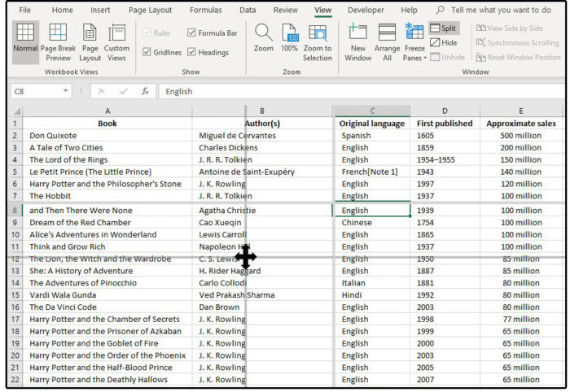Switch to Page Layout view
This screenshot has width=570, height=392.
click(x=90, y=42)
